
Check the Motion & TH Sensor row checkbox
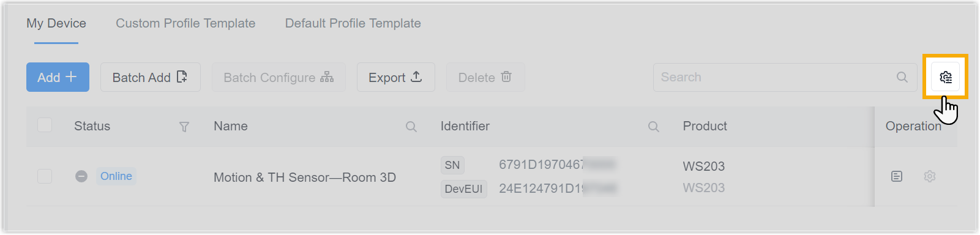click(x=45, y=176)
